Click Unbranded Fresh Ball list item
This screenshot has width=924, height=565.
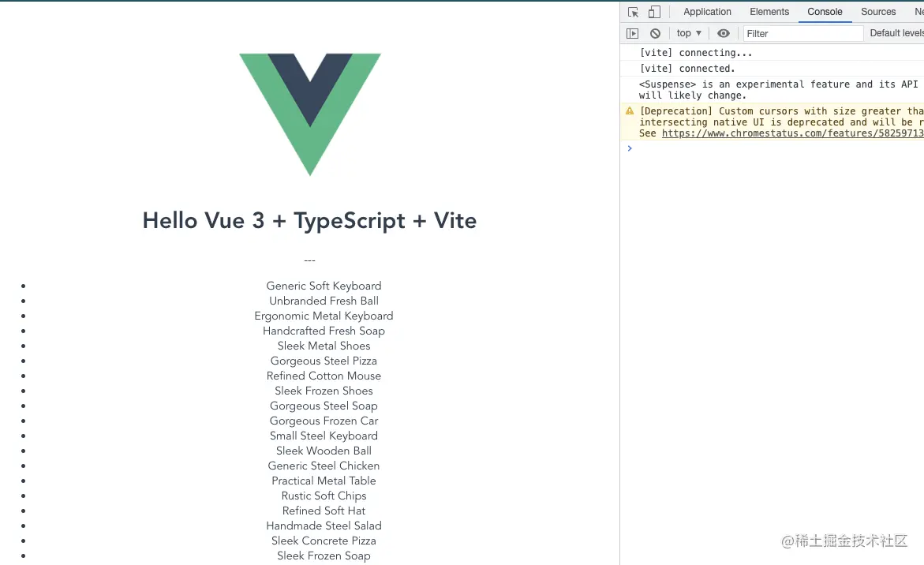click(x=324, y=301)
